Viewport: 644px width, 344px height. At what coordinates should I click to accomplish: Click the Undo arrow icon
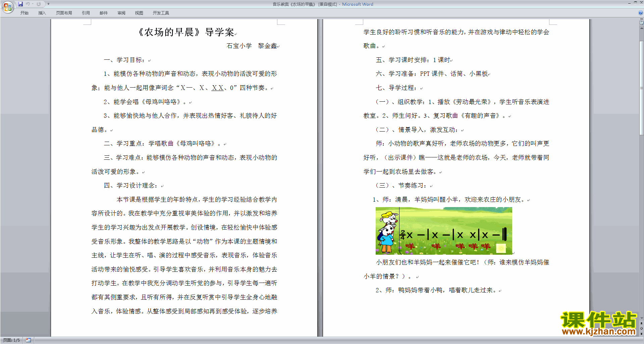28,4
